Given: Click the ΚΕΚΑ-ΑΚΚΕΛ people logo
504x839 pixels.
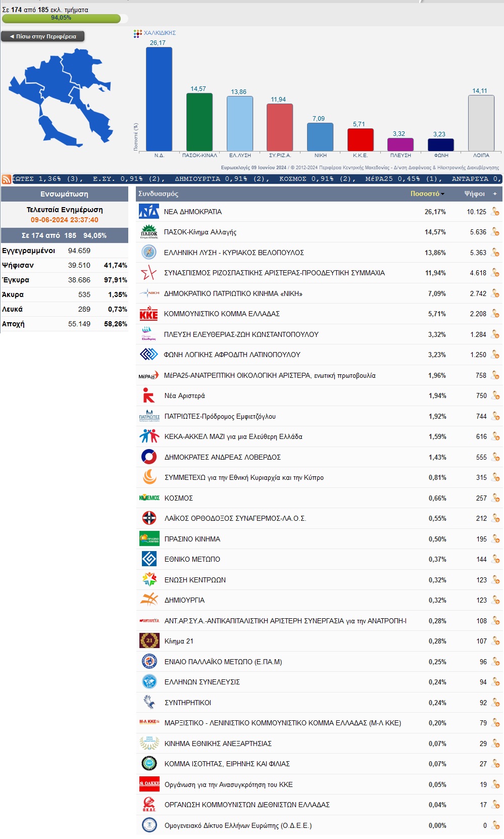Looking at the screenshot, I should [149, 436].
